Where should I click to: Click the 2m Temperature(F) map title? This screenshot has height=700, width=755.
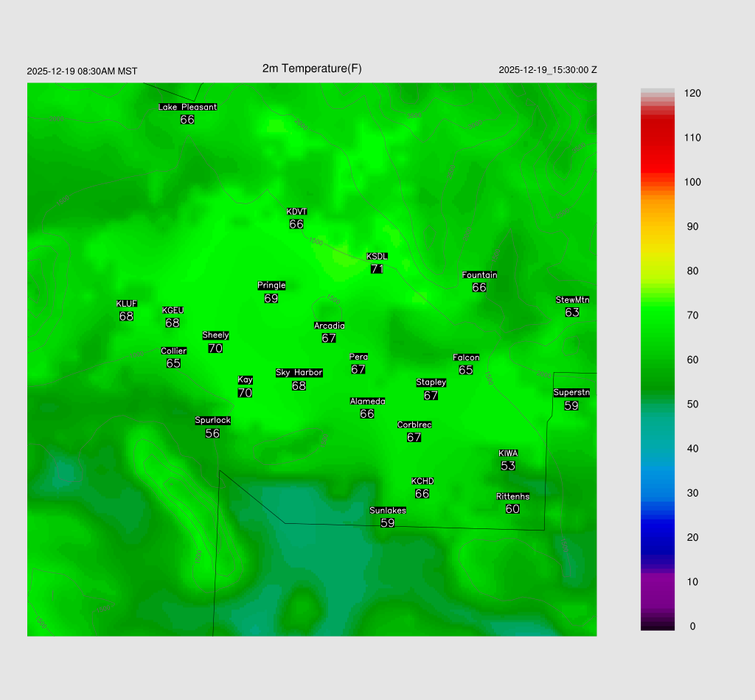[312, 69]
